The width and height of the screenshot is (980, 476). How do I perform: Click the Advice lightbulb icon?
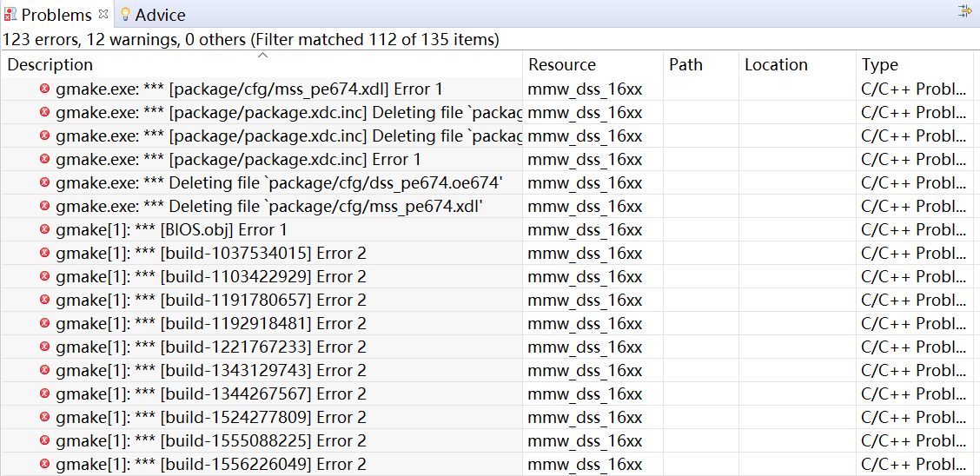(125, 15)
